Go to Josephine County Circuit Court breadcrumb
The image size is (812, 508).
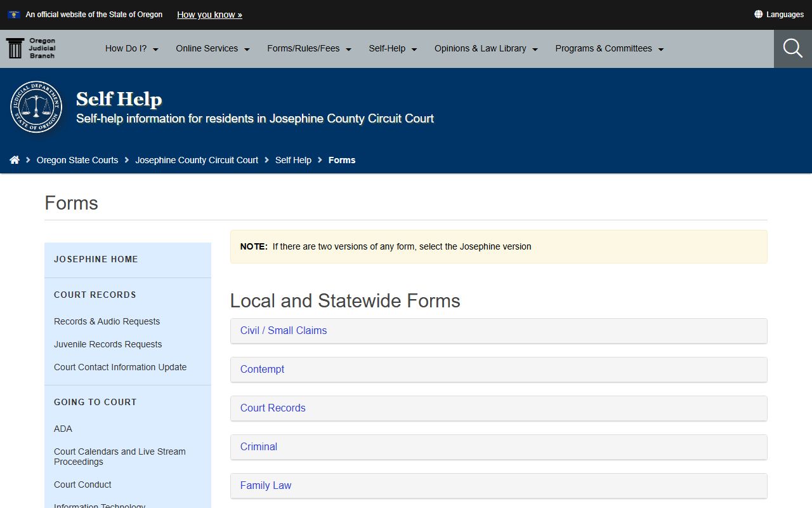pos(197,160)
